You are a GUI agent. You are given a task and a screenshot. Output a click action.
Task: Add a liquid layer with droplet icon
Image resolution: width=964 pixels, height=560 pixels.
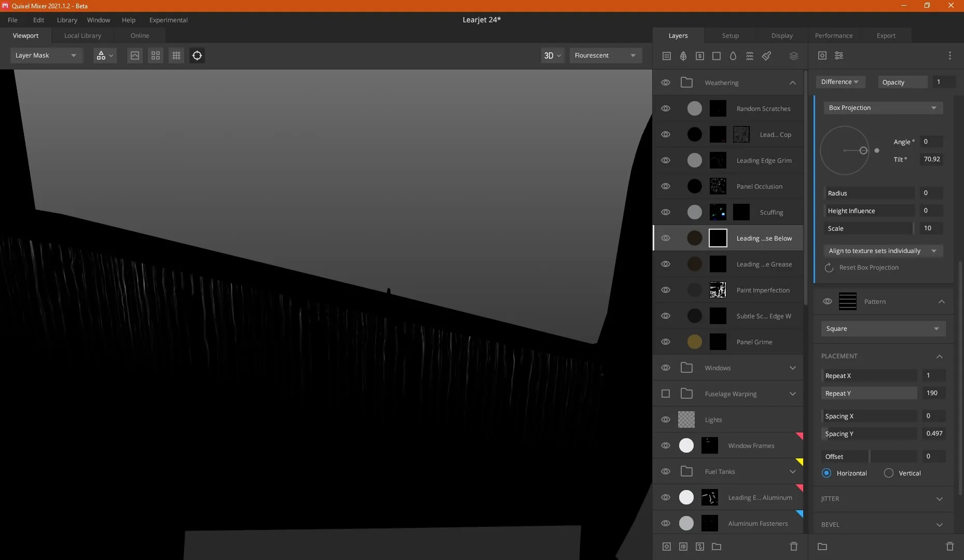tap(733, 56)
